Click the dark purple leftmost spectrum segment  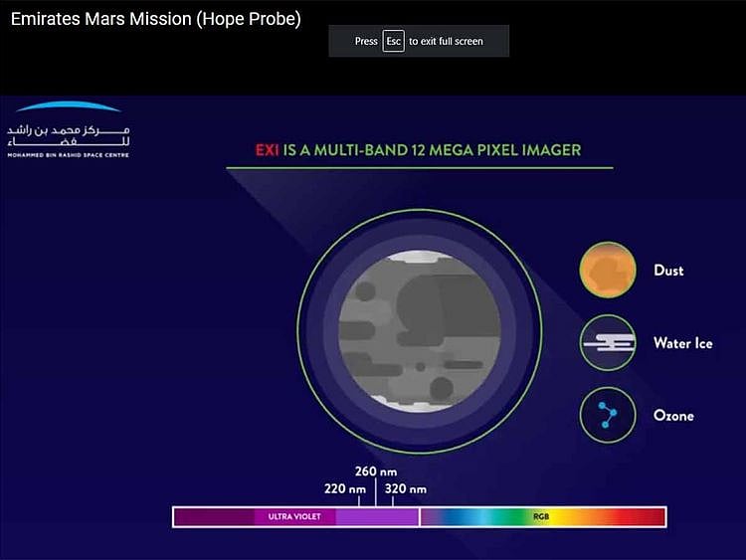pyautogui.click(x=211, y=517)
